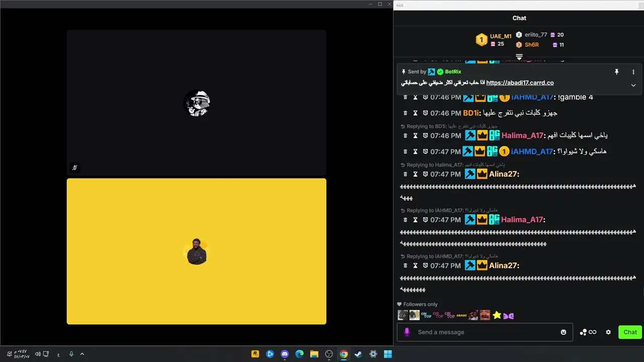Click the purple microphone icon in message box
The image size is (644, 362).
[407, 332]
